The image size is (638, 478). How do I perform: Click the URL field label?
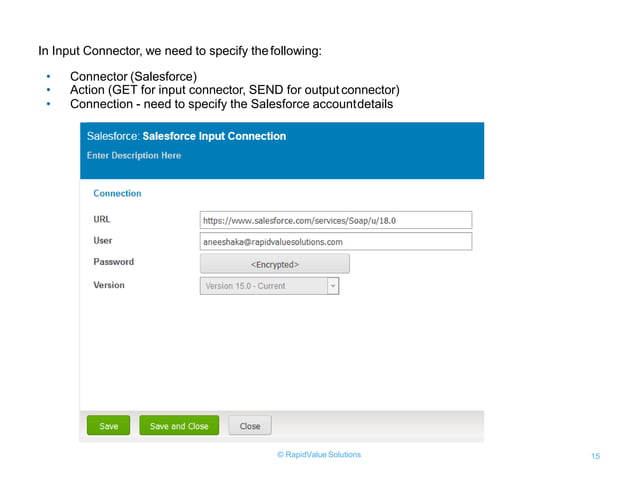coord(102,219)
